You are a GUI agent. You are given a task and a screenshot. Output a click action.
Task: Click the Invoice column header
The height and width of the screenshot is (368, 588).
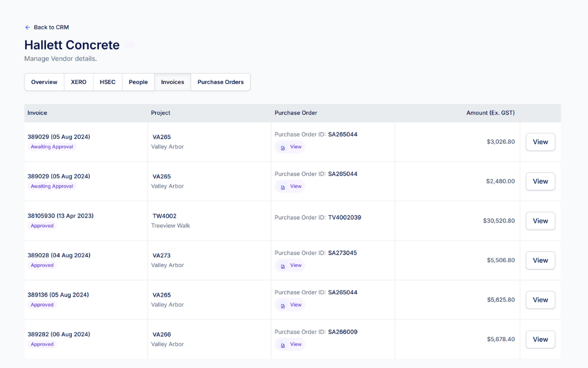point(37,113)
